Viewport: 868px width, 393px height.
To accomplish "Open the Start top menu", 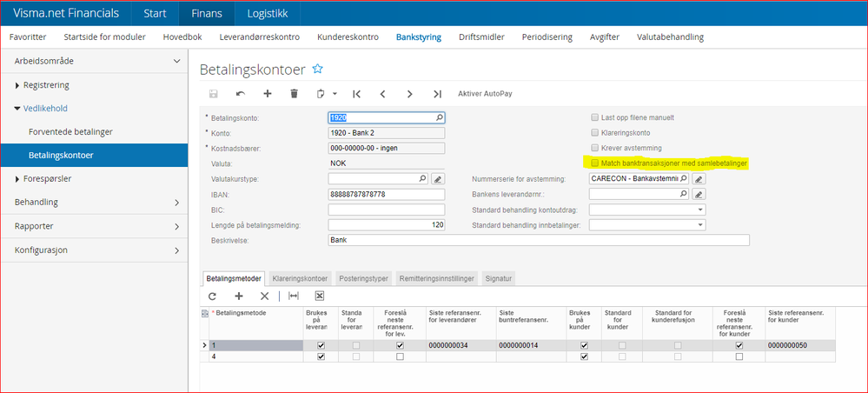I will pyautogui.click(x=155, y=13).
